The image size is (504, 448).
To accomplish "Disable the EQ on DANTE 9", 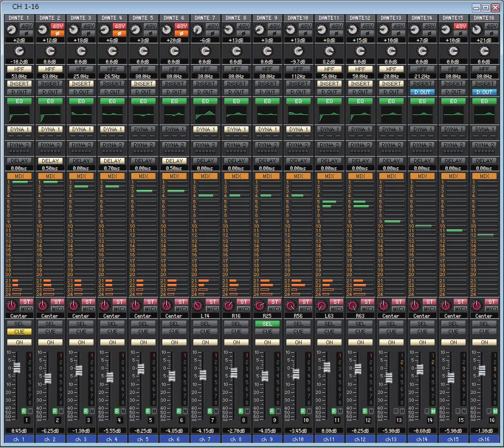I will tap(267, 101).
